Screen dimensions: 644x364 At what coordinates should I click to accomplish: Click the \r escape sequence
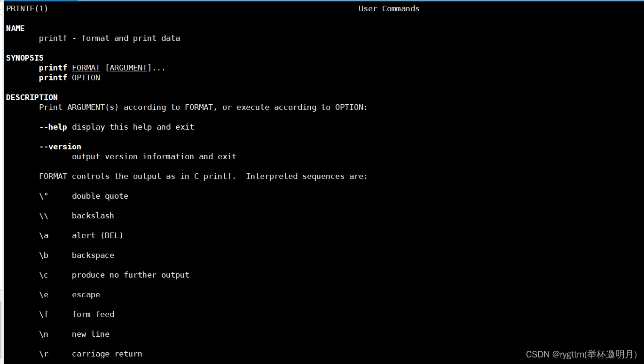click(x=44, y=354)
